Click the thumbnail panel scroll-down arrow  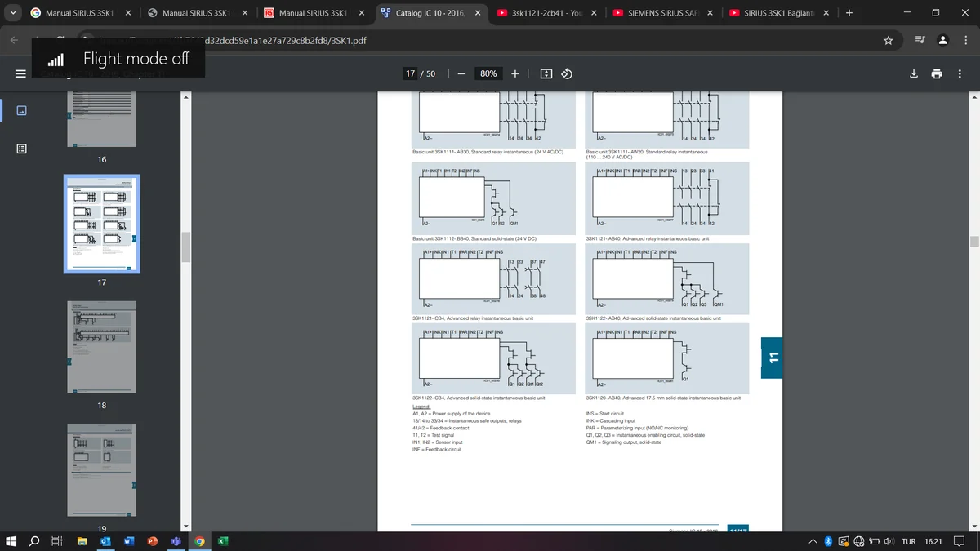click(186, 527)
